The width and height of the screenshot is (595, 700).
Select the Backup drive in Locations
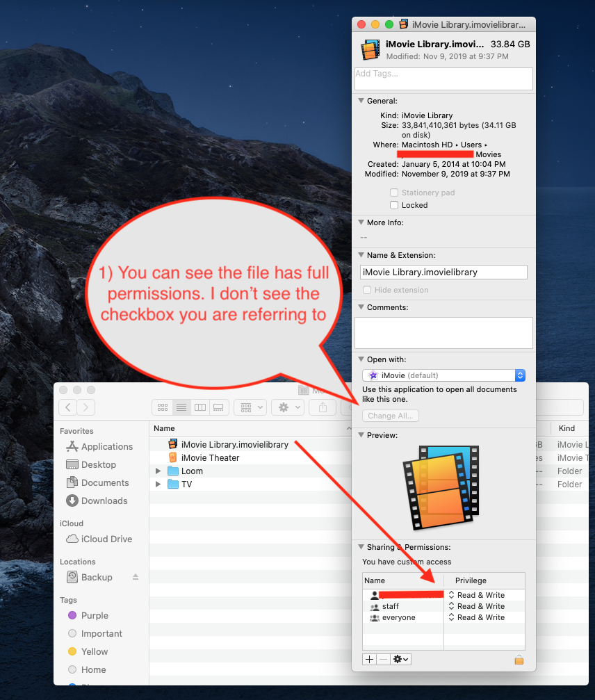pyautogui.click(x=89, y=577)
